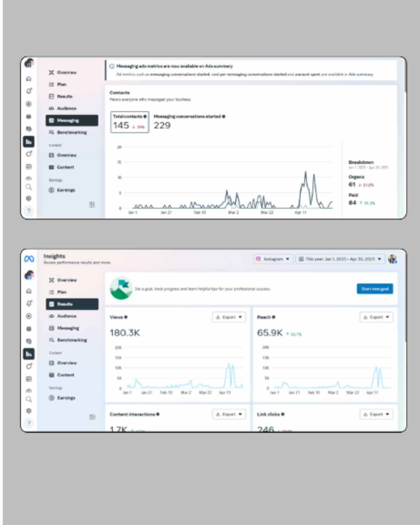Click the profile avatar at top right

(x=392, y=259)
